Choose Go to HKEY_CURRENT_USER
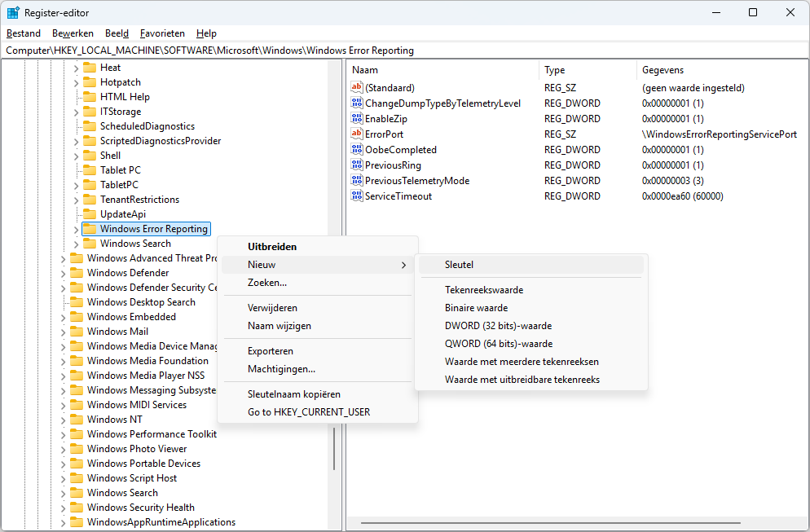The image size is (810, 532). point(318,412)
